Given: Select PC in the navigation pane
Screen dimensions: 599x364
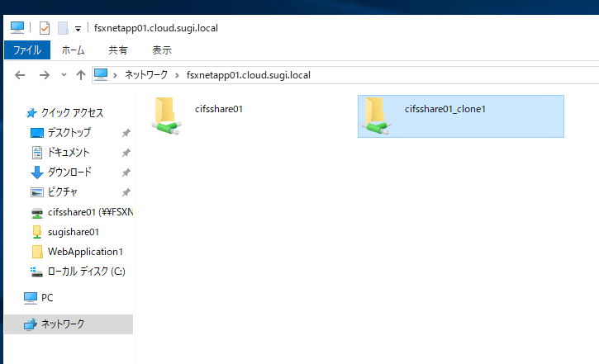Looking at the screenshot, I should [x=46, y=298].
